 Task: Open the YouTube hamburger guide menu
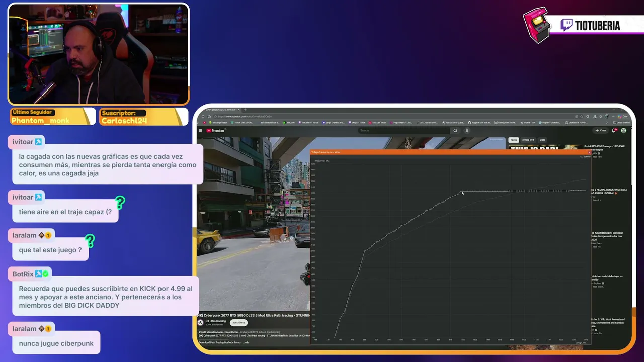pyautogui.click(x=200, y=131)
